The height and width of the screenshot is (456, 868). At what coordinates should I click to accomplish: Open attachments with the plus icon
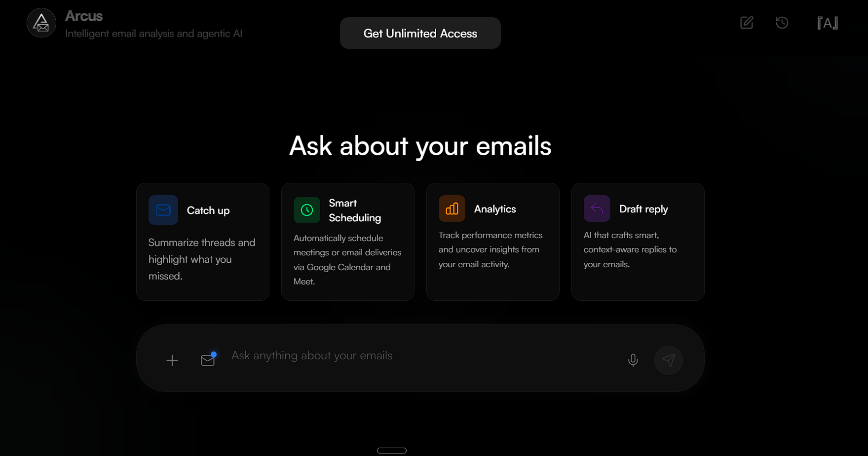pos(172,360)
